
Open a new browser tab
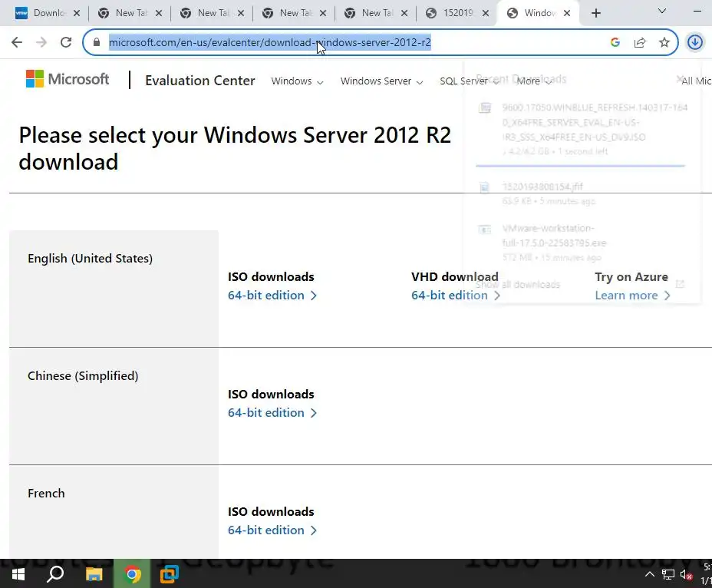tap(596, 13)
